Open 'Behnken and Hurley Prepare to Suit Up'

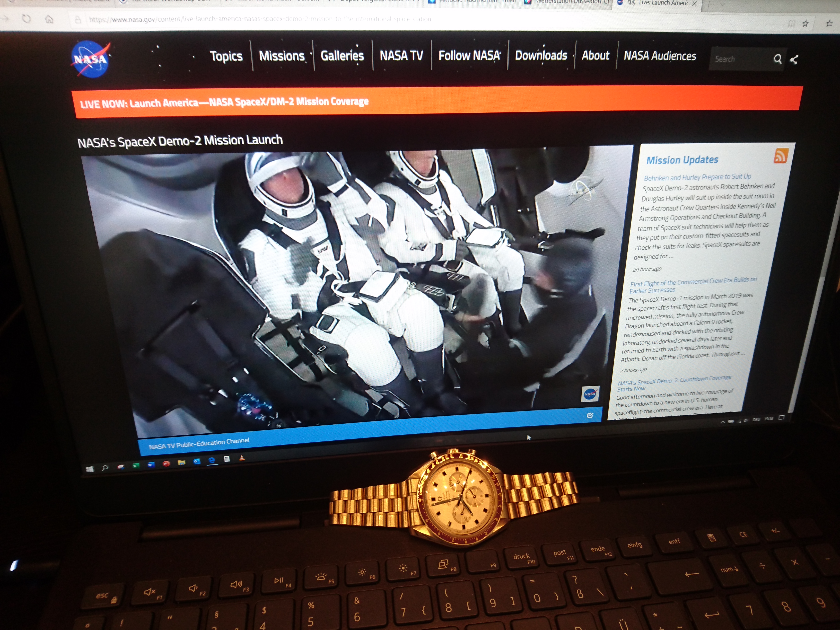pyautogui.click(x=697, y=177)
